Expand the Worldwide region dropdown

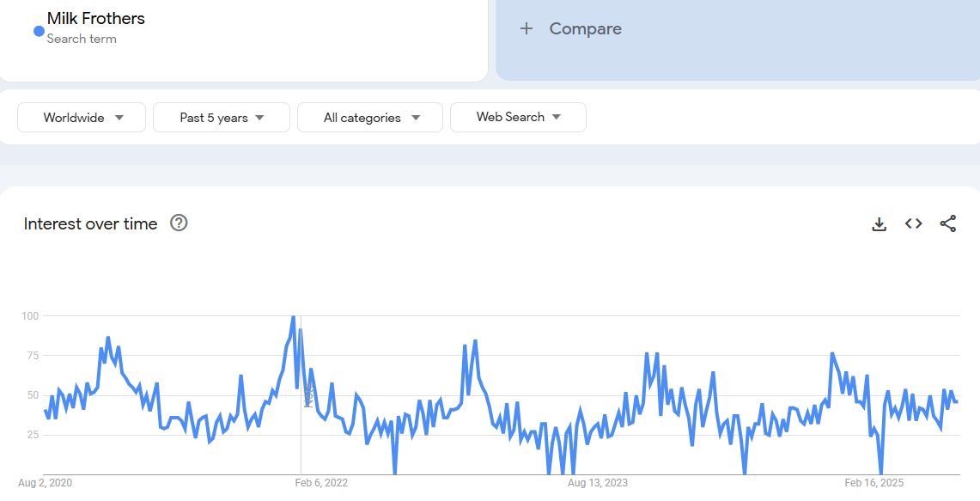tap(82, 118)
